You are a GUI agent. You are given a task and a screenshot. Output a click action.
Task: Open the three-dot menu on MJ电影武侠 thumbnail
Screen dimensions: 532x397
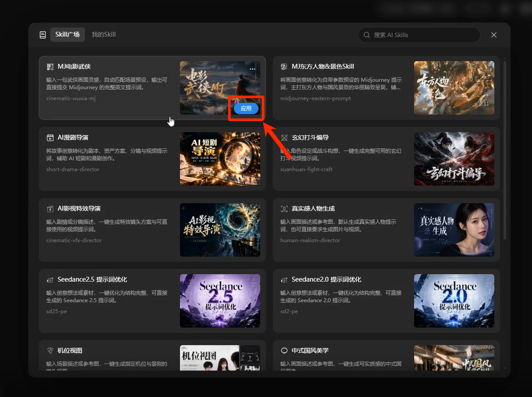pyautogui.click(x=252, y=69)
